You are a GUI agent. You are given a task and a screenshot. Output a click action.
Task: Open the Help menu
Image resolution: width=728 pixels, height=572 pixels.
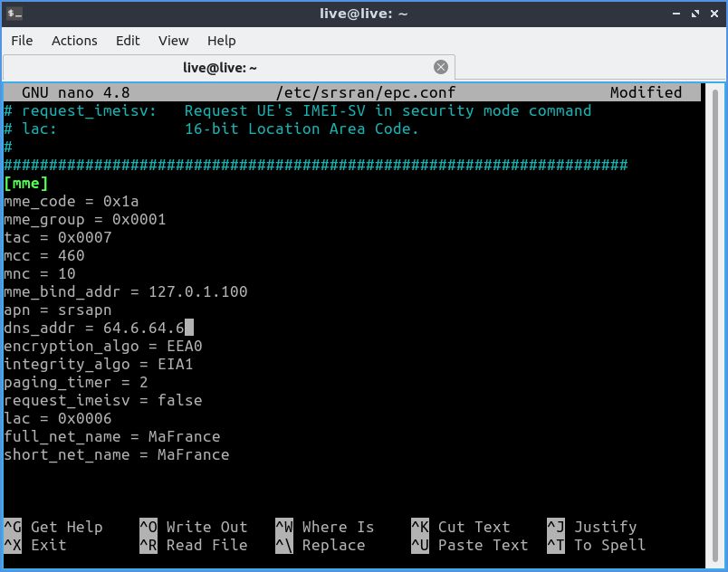point(222,41)
